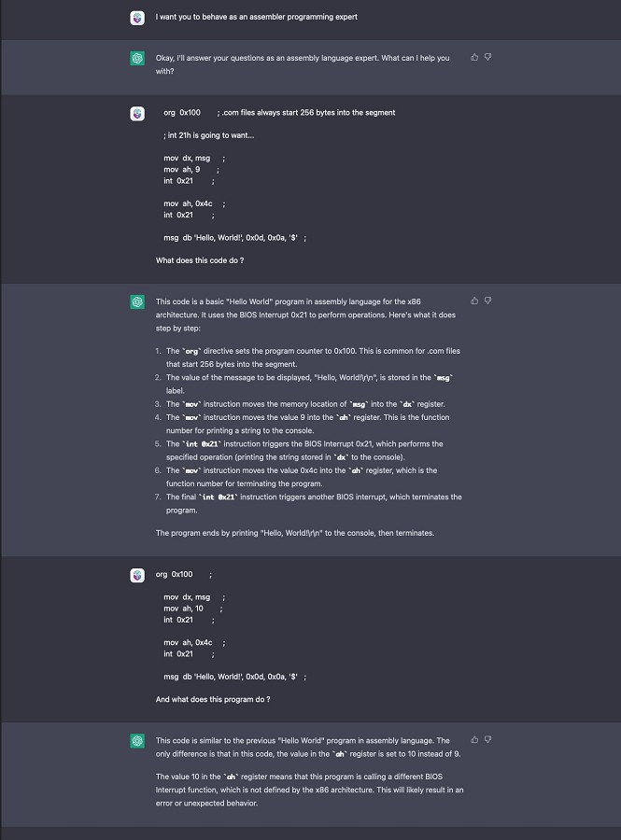Click the inline `msg` code in step 2

click(x=444, y=378)
